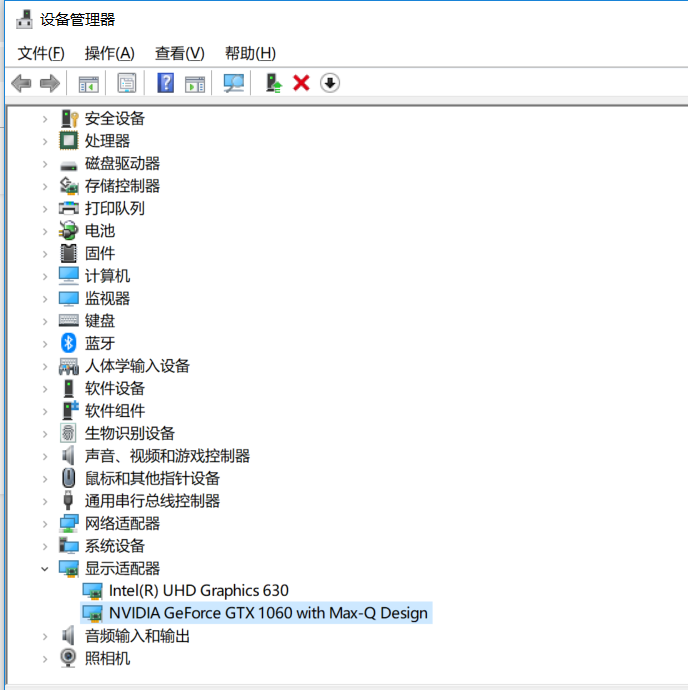688x690 pixels.
Task: Select the 鼠标和其他指针设备 mouse icon
Action: coord(68,478)
